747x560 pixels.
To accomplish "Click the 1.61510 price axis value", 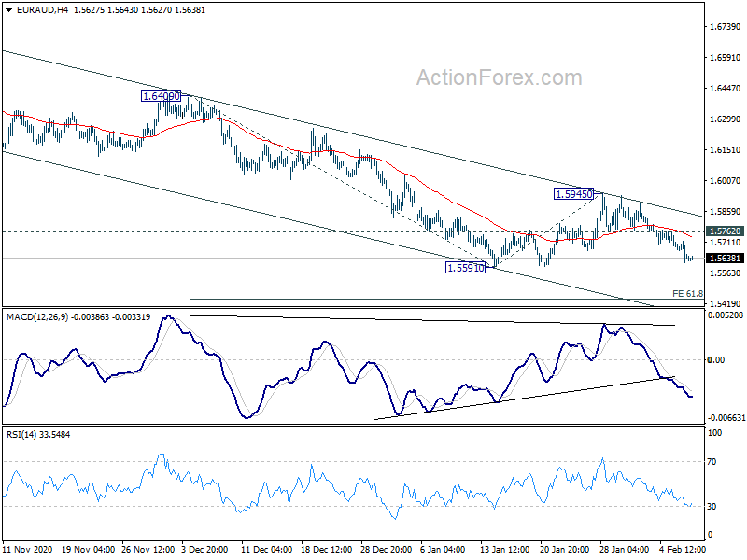I will [726, 150].
